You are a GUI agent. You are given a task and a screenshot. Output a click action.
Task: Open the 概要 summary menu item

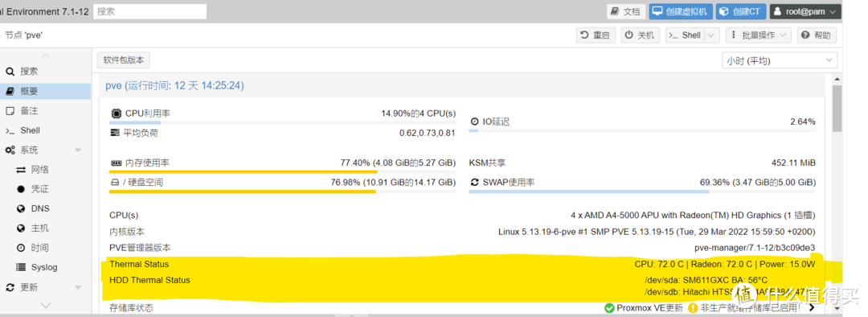(45, 92)
